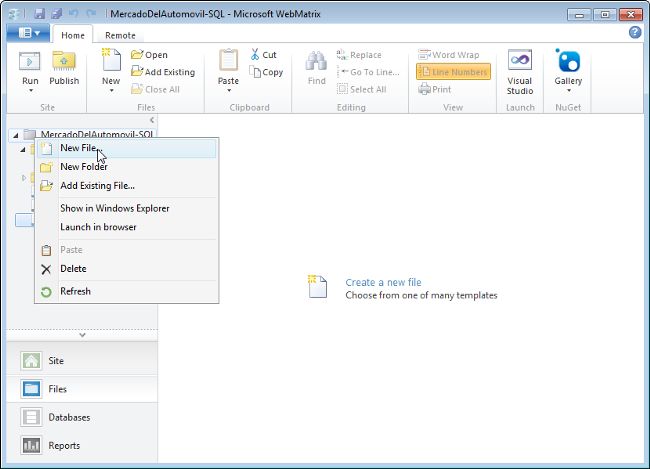Screen dimensions: 650x469
Task: Open the blue application menu button
Action: click(x=28, y=33)
